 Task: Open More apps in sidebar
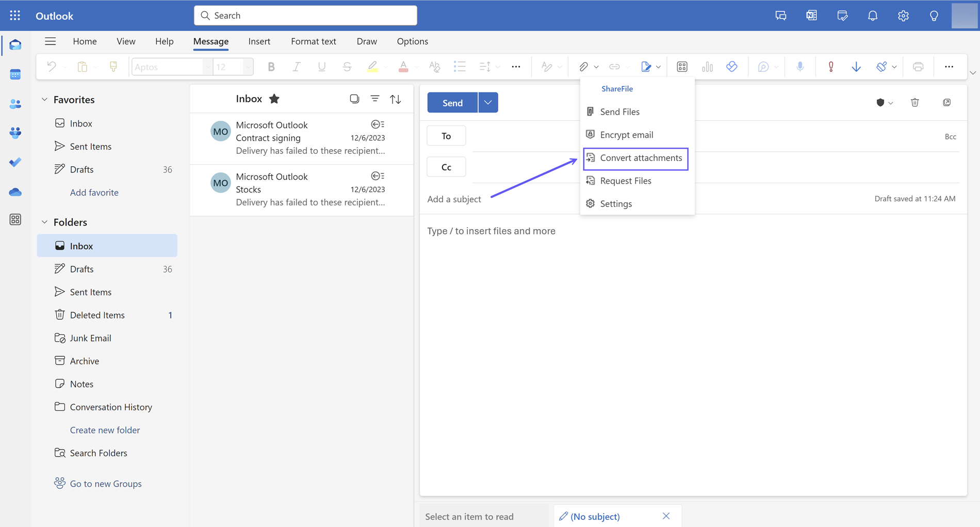point(15,220)
